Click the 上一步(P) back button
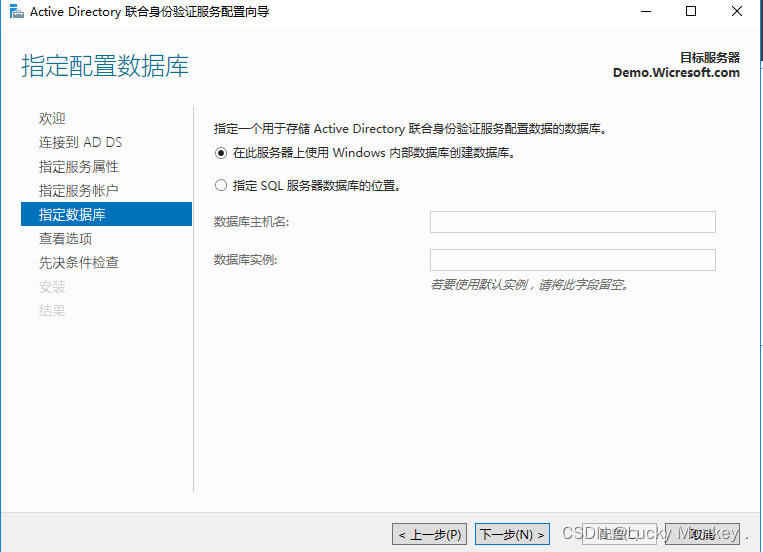 coord(430,534)
